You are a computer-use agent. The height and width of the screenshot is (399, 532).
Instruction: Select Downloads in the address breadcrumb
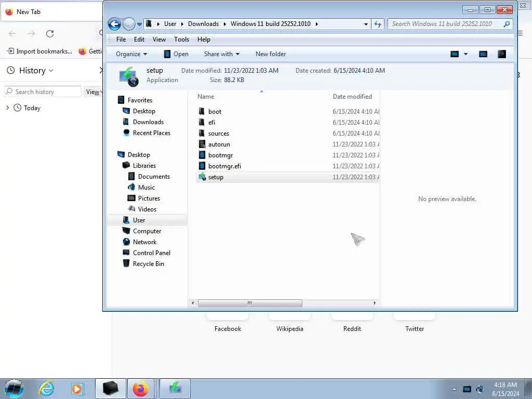pos(203,24)
